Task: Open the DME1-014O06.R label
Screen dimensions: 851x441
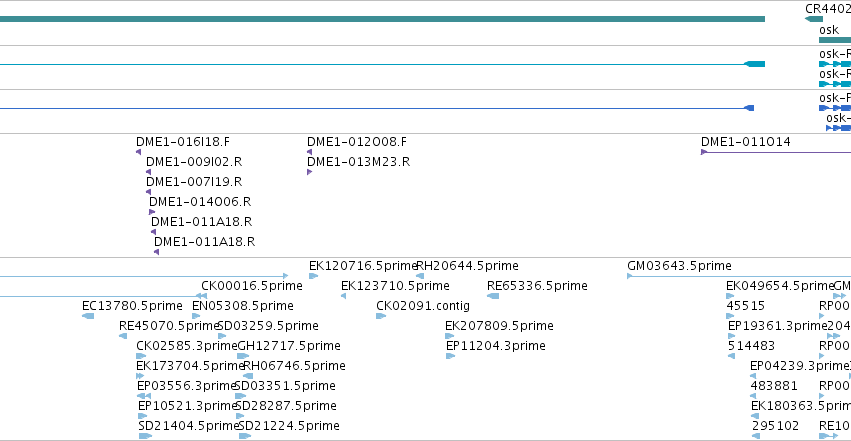Action: pyautogui.click(x=200, y=202)
